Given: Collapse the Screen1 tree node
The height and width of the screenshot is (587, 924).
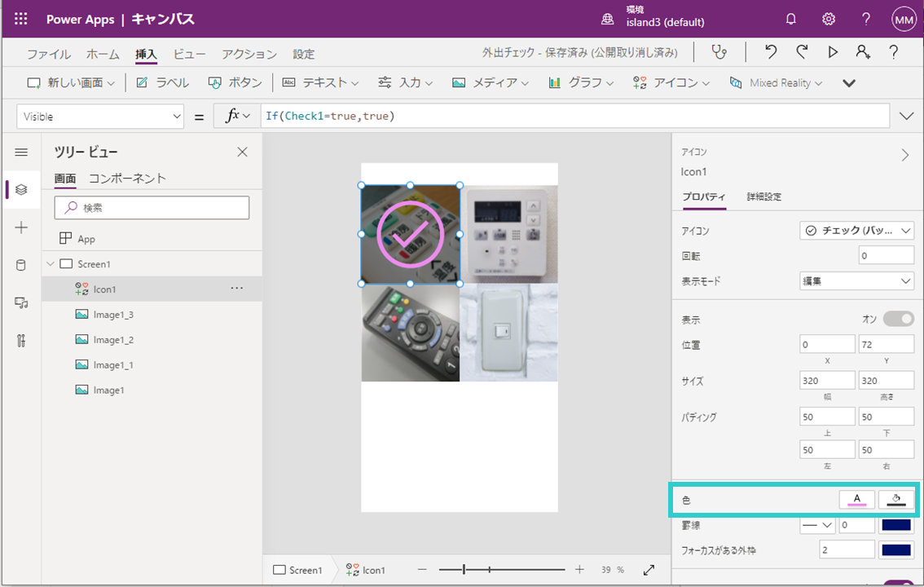Looking at the screenshot, I should [x=51, y=264].
